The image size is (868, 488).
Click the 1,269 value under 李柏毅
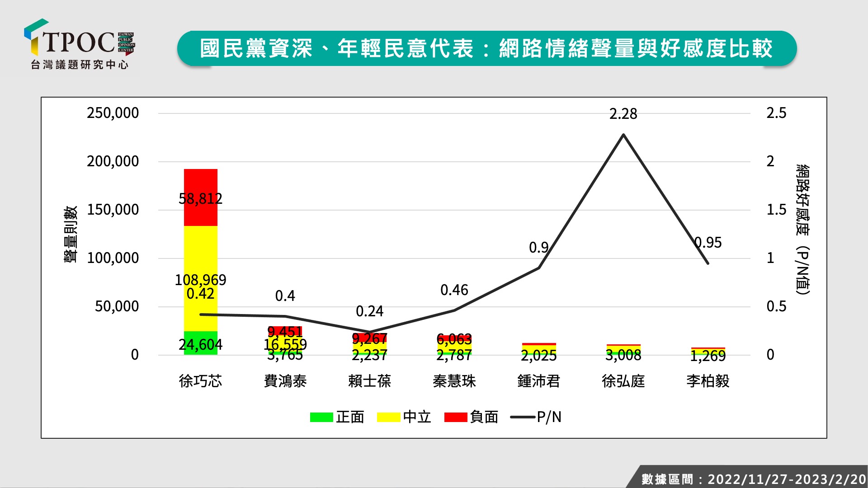(708, 356)
